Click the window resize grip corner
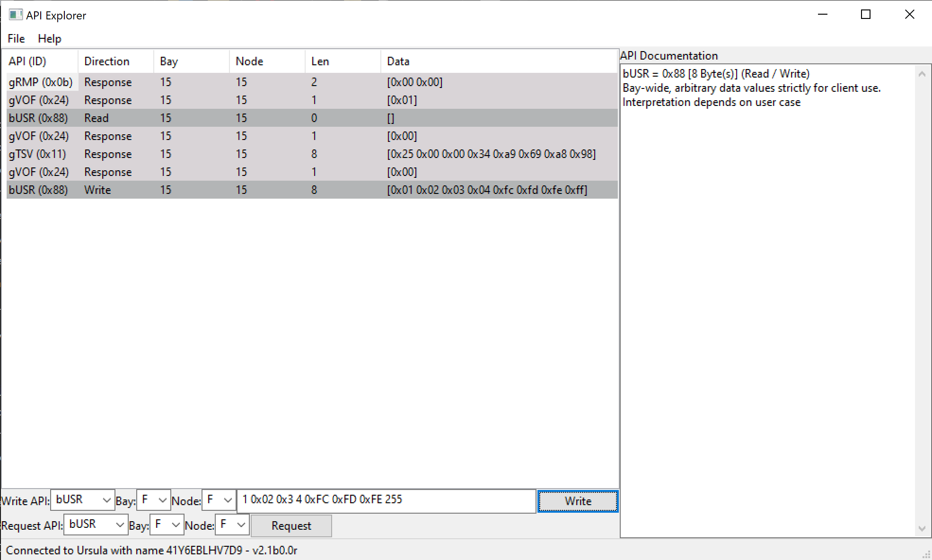 click(x=926, y=555)
